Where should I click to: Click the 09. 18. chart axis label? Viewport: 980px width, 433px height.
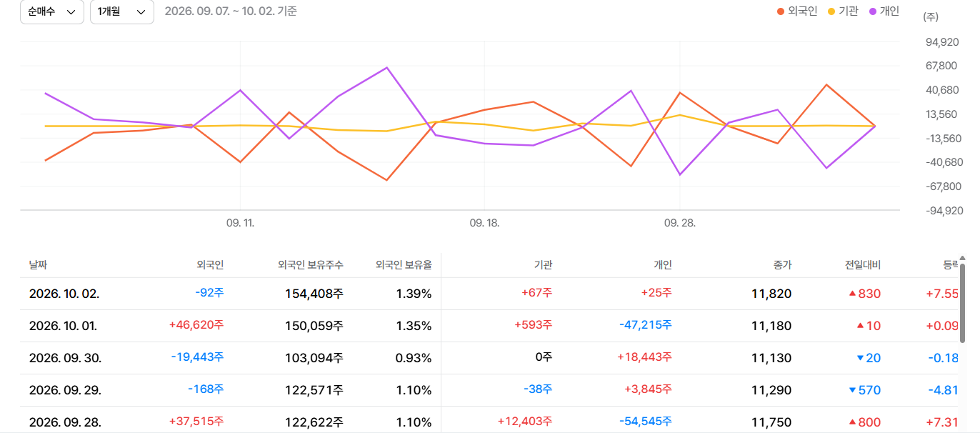click(x=484, y=223)
